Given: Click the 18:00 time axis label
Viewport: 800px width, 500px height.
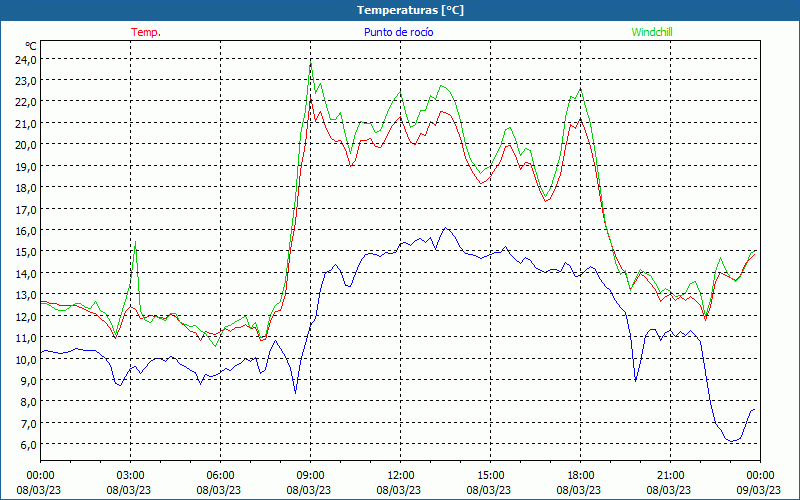Looking at the screenshot, I should (x=581, y=476).
